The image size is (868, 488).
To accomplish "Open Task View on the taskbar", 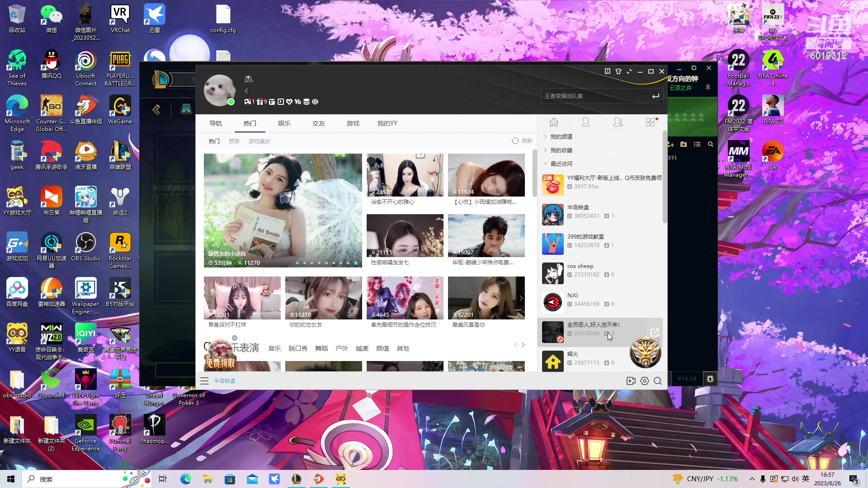I will [x=163, y=479].
